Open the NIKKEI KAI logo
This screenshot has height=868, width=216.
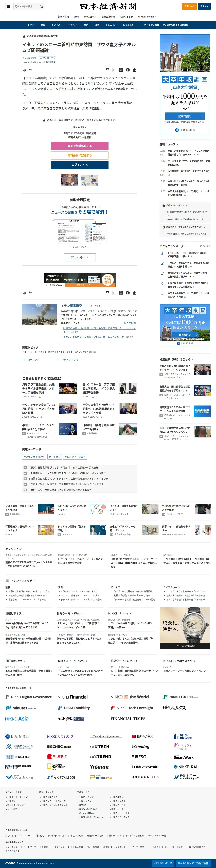pyautogui.click(x=186, y=767)
